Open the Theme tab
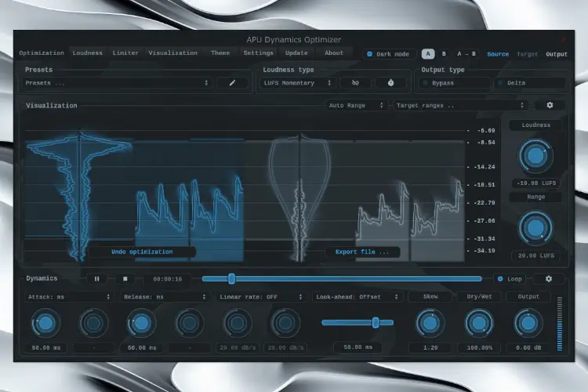The height and width of the screenshot is (392, 588). (x=220, y=53)
